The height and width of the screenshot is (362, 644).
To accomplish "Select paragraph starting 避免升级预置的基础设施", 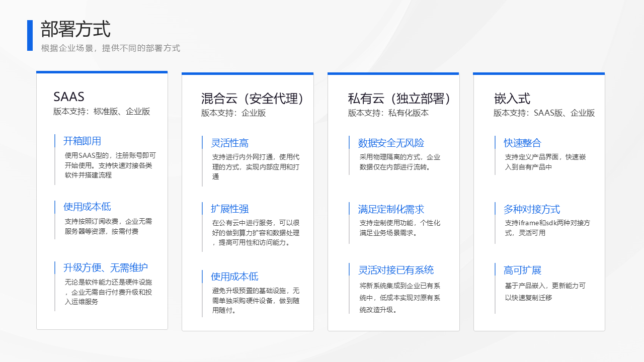I will click(256, 301).
